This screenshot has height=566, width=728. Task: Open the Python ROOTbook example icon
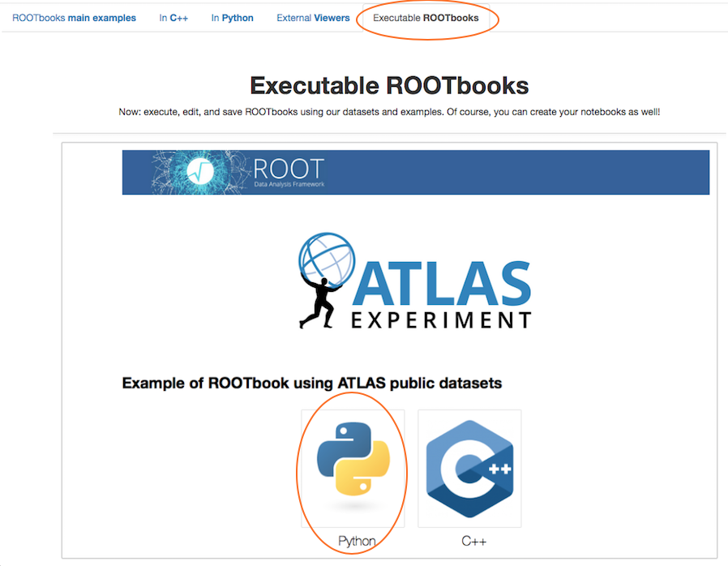click(x=353, y=468)
